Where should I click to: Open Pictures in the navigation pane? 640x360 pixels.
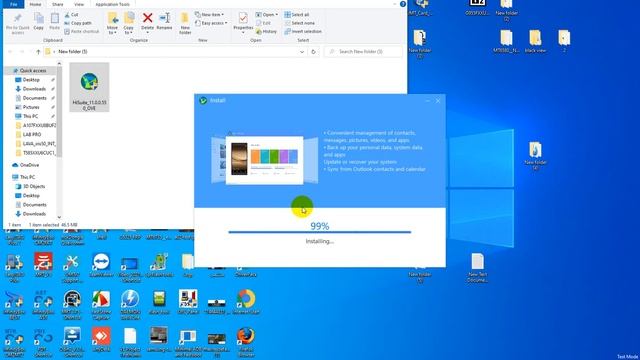[x=31, y=107]
